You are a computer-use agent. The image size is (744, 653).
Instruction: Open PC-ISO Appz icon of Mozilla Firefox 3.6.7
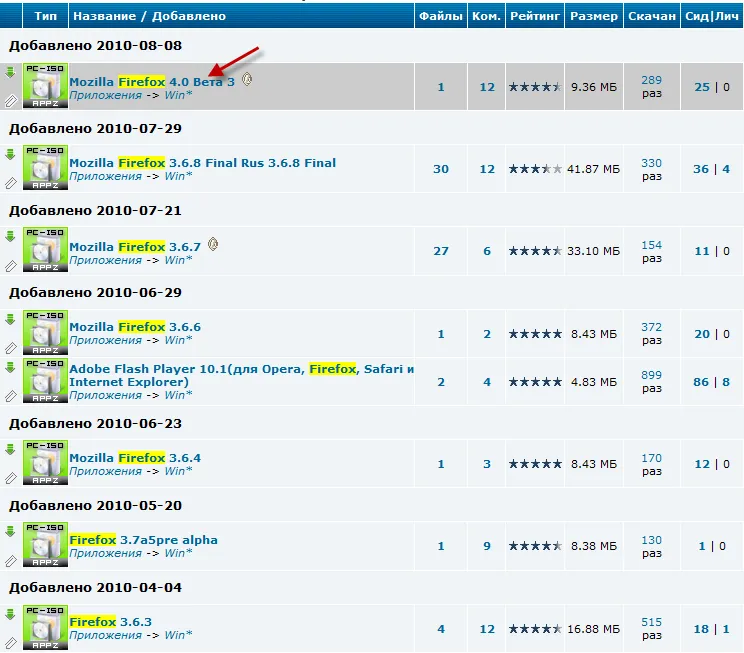[x=45, y=250]
